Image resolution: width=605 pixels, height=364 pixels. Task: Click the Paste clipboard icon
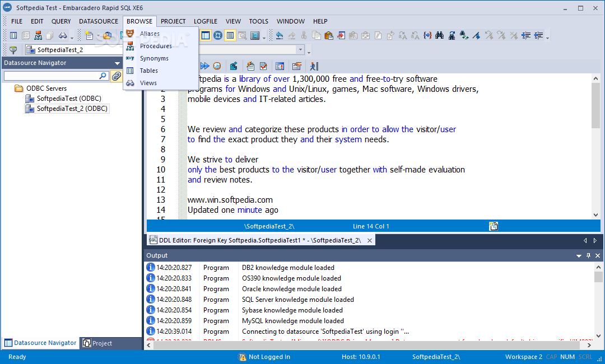click(329, 36)
